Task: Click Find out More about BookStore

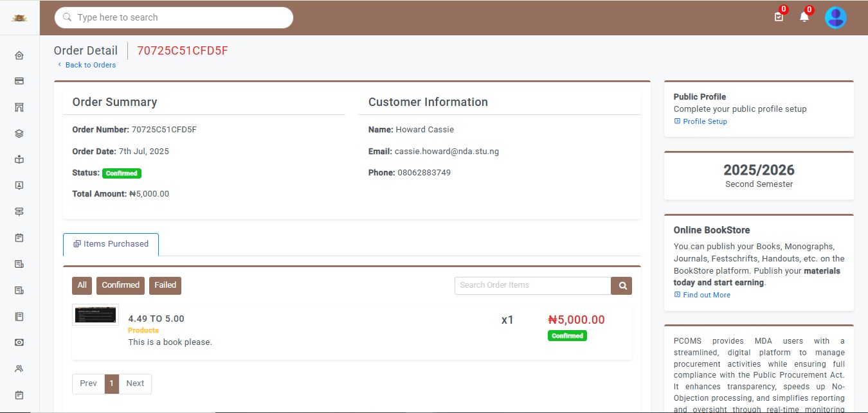Action: point(706,295)
